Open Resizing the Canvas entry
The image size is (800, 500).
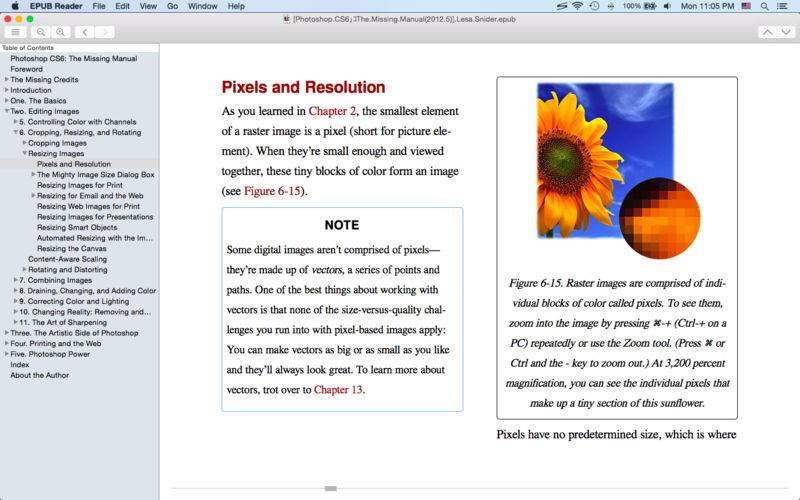click(x=71, y=248)
